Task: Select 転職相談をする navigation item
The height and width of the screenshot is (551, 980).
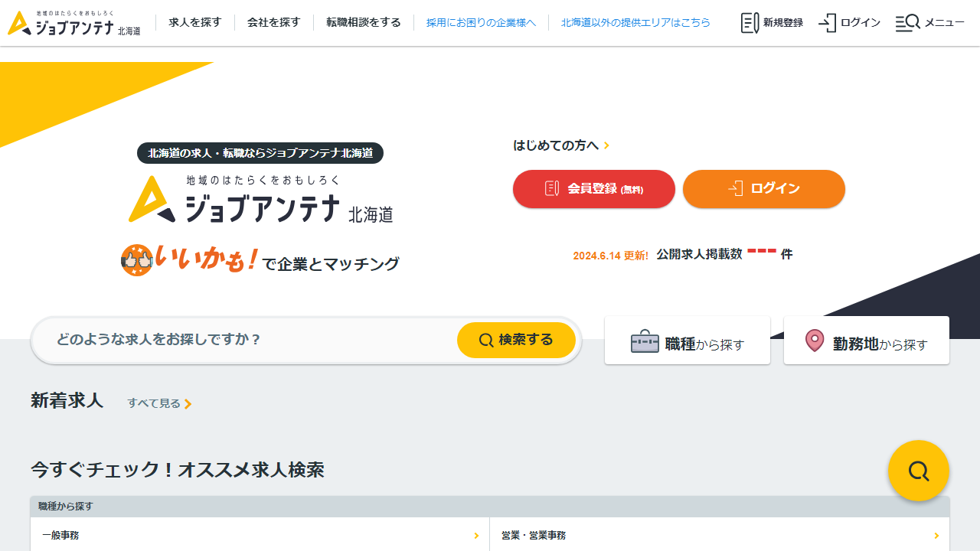Action: click(363, 22)
